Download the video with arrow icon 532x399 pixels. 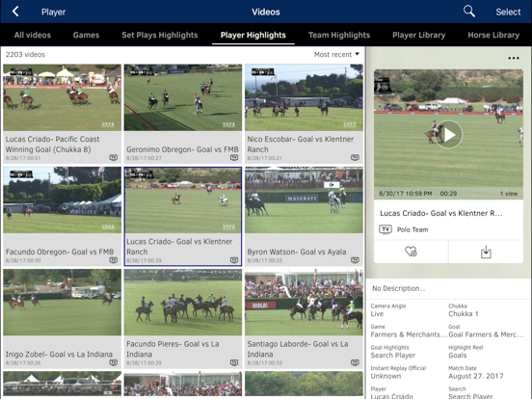pos(486,252)
